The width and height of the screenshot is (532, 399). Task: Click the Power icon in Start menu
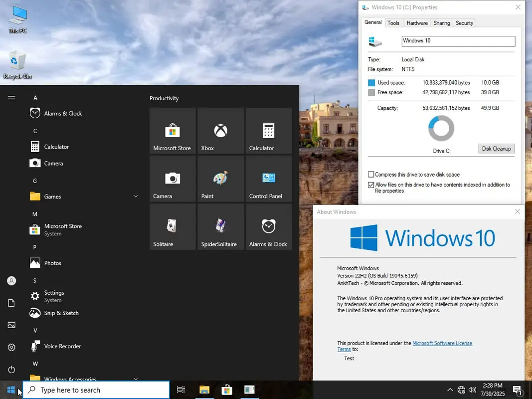pyautogui.click(x=11, y=370)
